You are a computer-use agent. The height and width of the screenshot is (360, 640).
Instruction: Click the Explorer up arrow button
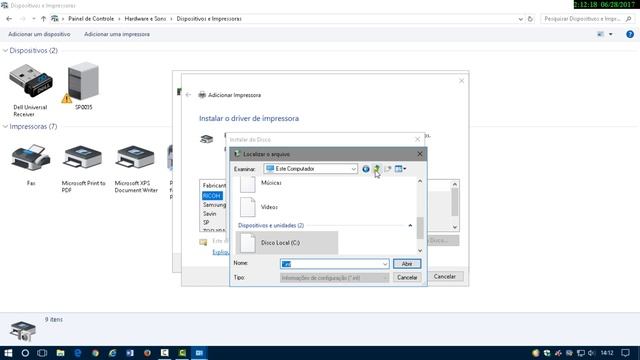pyautogui.click(x=43, y=19)
